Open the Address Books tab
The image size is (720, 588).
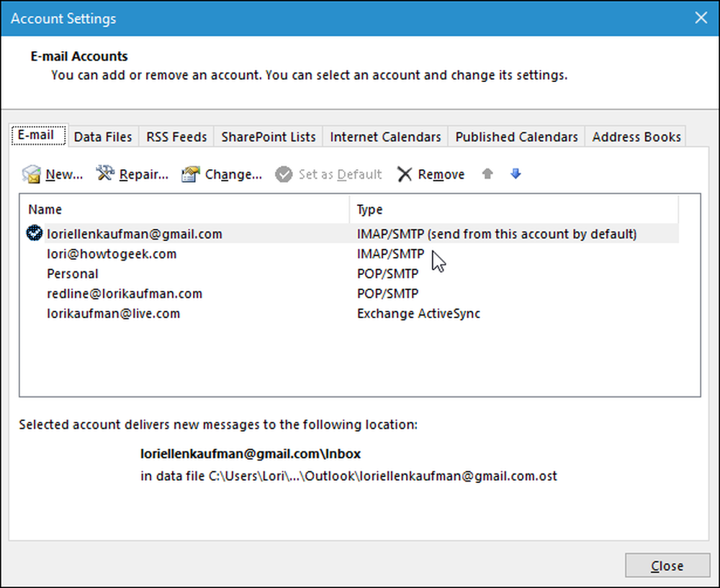(x=636, y=137)
